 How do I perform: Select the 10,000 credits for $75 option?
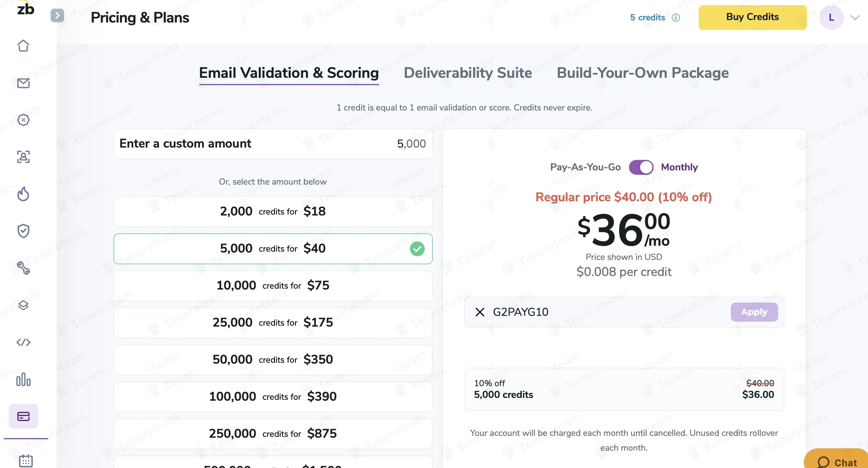[273, 286]
